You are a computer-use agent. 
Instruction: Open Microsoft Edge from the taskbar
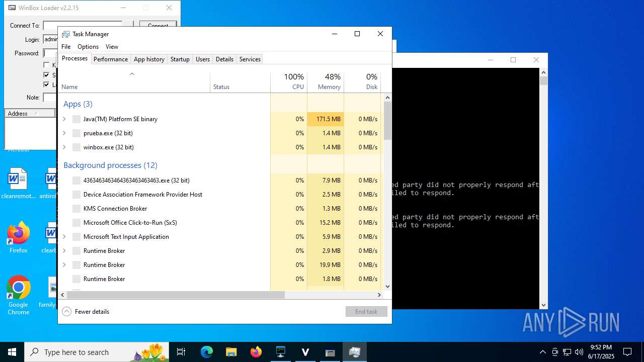point(207,352)
